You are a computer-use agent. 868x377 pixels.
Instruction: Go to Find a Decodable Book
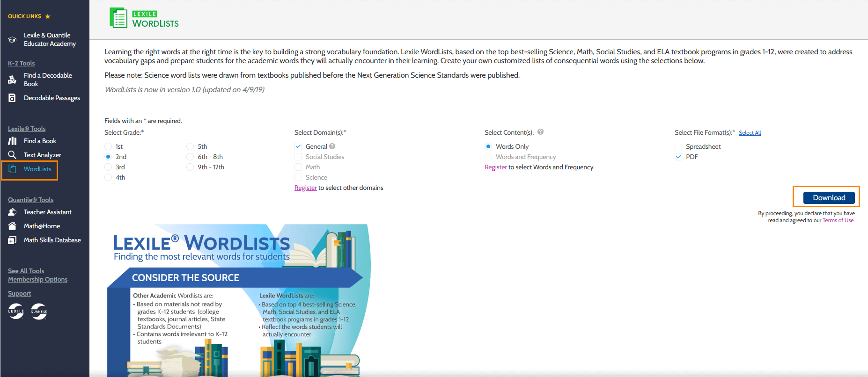pos(48,80)
